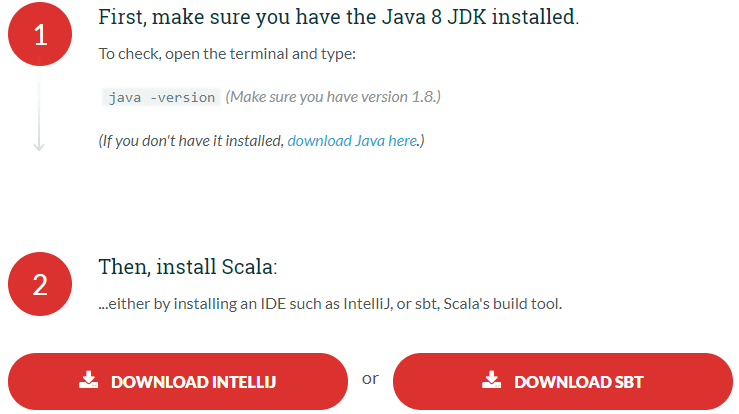Click the download icon on the SBT button

click(x=491, y=381)
